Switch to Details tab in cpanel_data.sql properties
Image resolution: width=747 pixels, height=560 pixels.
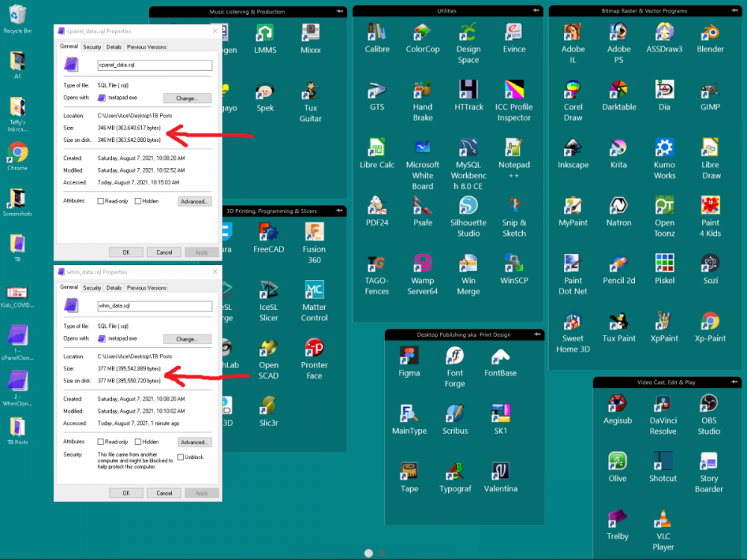(x=114, y=46)
